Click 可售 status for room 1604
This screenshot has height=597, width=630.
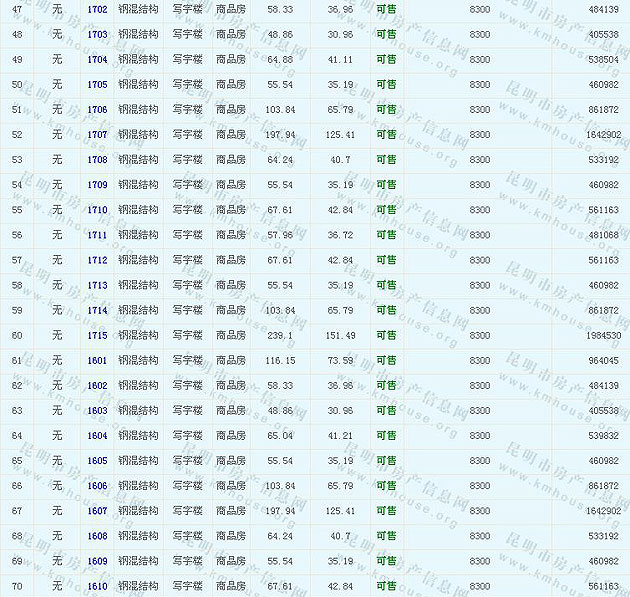coord(386,435)
